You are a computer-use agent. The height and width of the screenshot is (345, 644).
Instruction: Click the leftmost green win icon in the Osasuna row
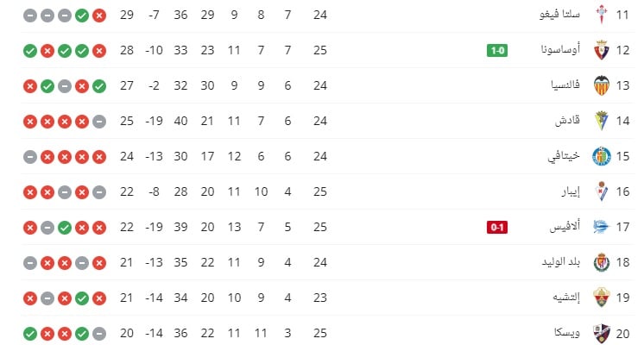(x=30, y=51)
